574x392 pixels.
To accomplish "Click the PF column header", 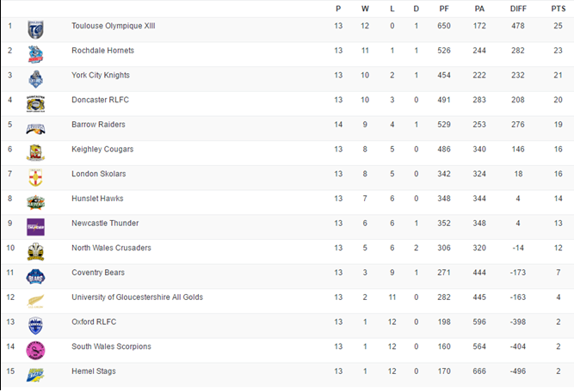I will click(443, 9).
